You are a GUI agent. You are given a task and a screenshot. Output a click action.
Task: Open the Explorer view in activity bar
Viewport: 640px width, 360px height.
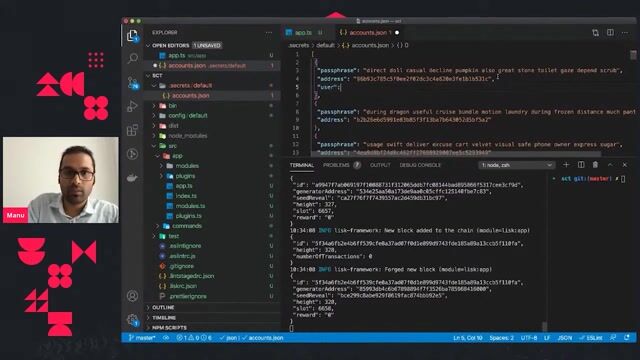pos(132,36)
